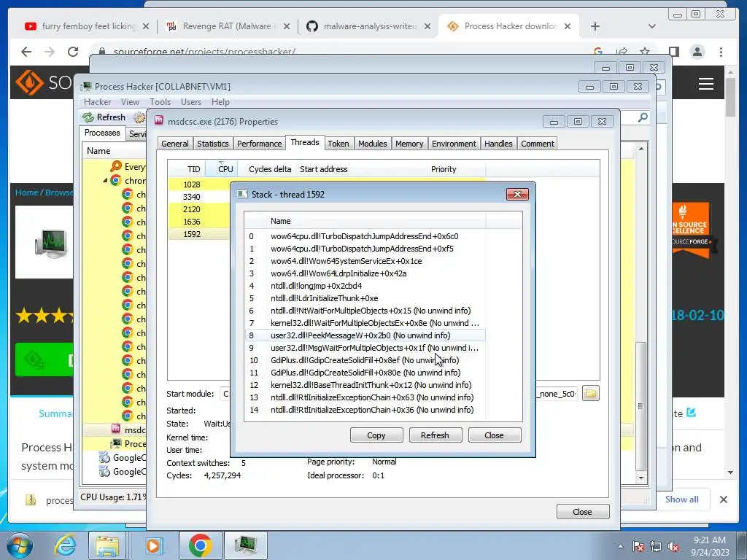Select stack frame 4 ntdll.dll!longjmp

coord(365,286)
